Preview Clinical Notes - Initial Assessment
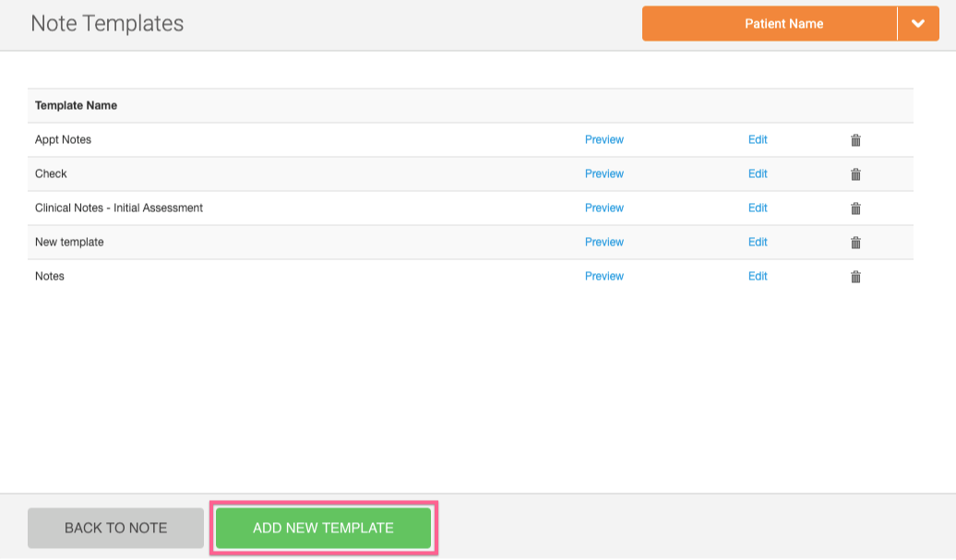 pyautogui.click(x=604, y=208)
